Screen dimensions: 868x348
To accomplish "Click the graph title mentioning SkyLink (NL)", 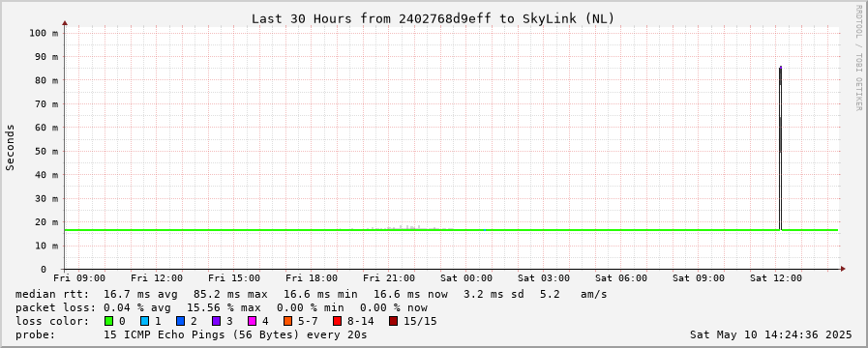I will click(x=434, y=18).
